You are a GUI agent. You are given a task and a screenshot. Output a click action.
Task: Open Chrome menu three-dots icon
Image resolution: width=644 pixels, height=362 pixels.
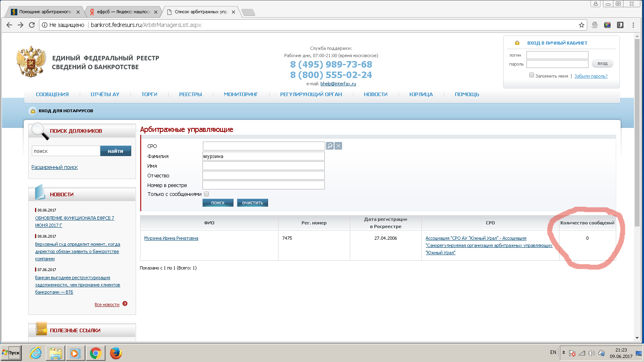tap(633, 25)
